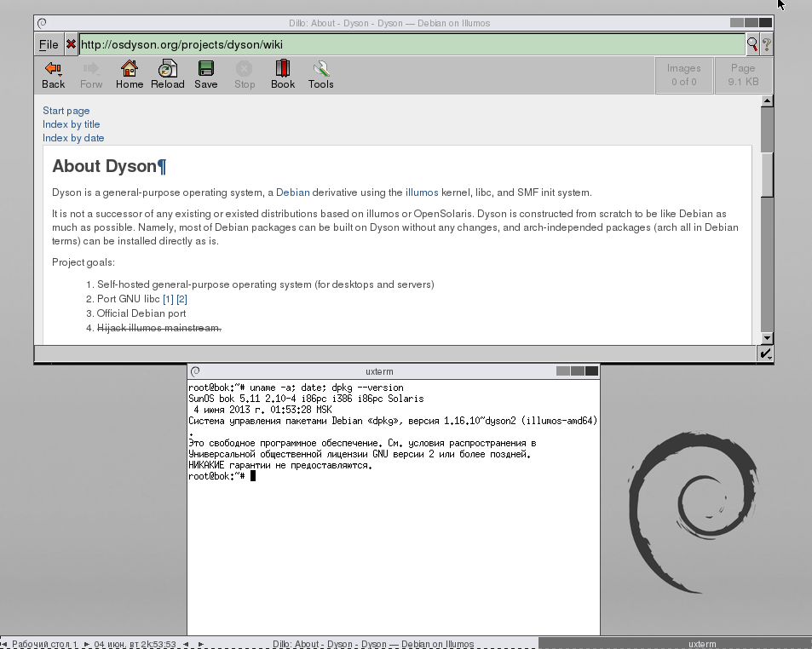Open the File menu in Dillo
812x649 pixels.
tap(49, 44)
